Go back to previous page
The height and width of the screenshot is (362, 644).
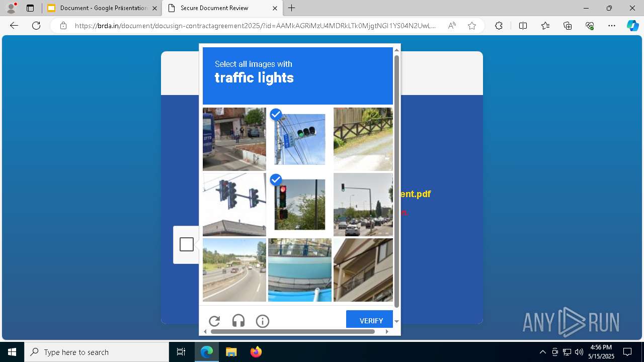coord(14,26)
